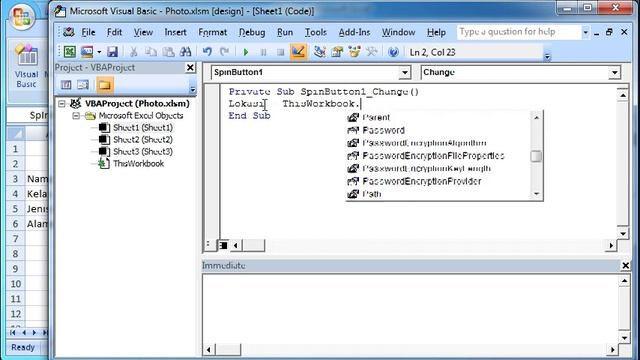Open the Properties Window icon

(x=337, y=52)
